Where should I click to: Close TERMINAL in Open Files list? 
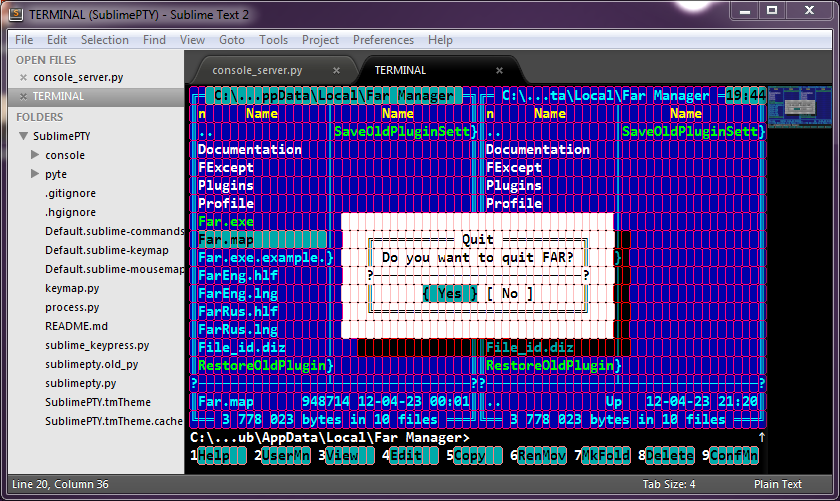[x=23, y=96]
